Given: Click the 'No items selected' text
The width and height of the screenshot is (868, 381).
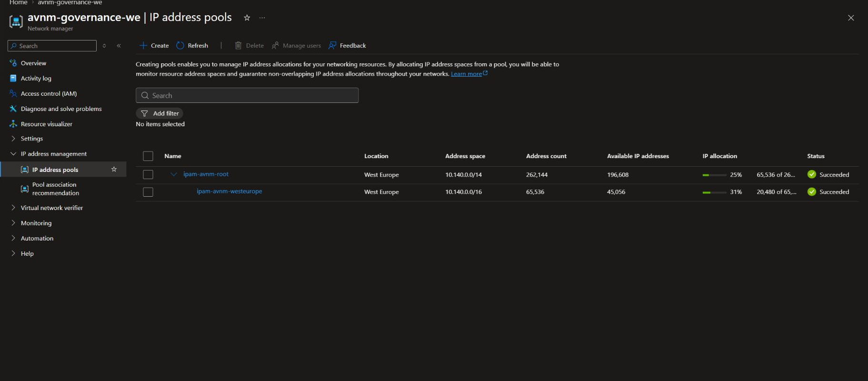Looking at the screenshot, I should tap(160, 124).
